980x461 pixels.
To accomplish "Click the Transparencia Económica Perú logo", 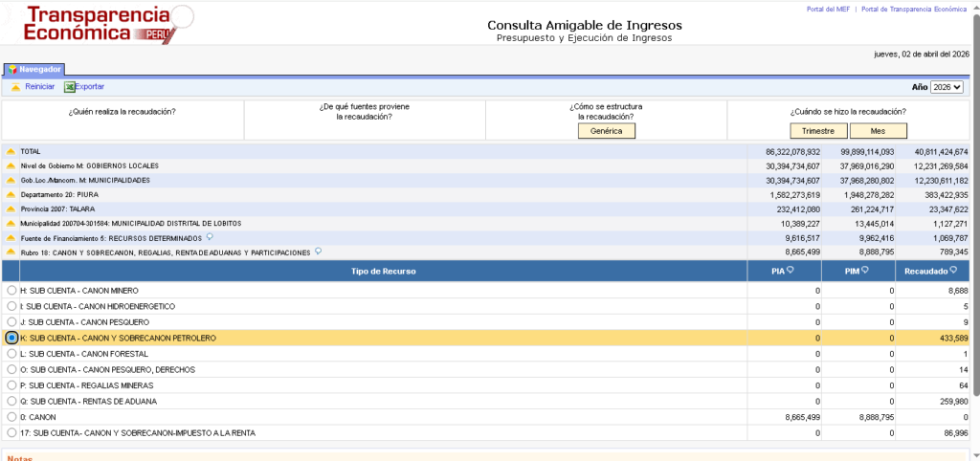I will click(x=99, y=25).
